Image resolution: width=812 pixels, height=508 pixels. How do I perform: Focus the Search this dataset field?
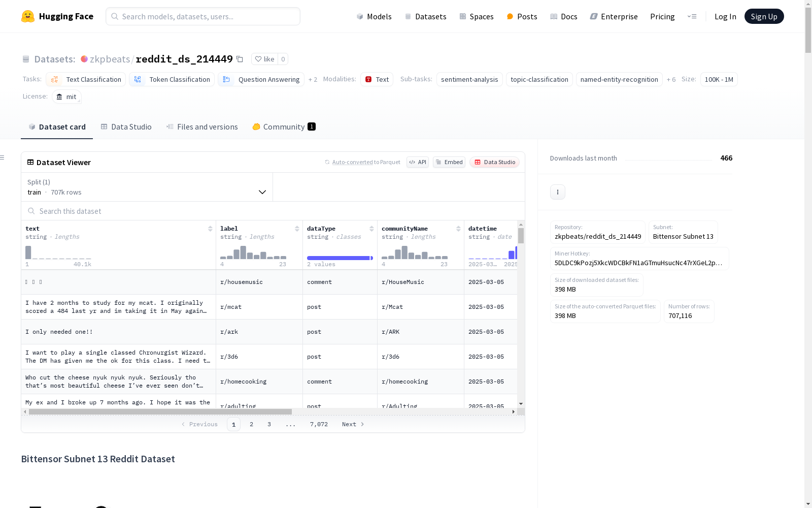point(273,211)
